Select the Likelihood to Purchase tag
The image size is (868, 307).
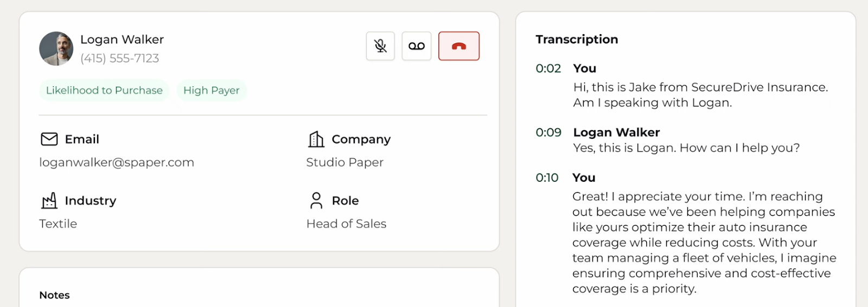[104, 91]
